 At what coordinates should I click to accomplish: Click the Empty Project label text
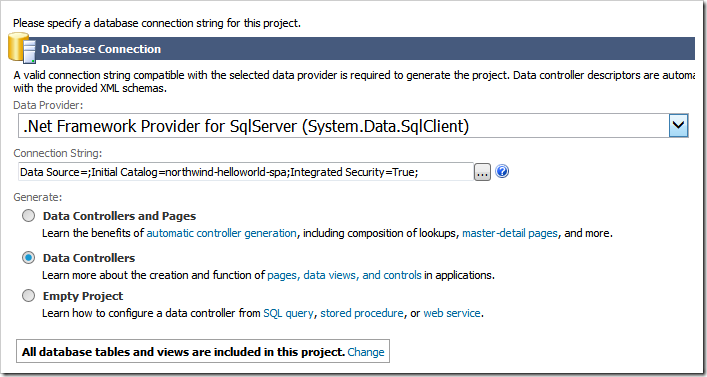tap(83, 296)
